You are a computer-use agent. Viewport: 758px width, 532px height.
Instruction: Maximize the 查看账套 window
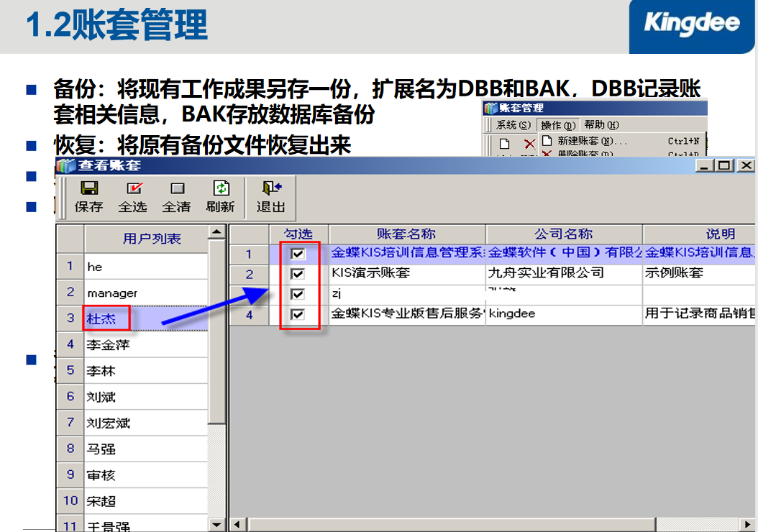point(724,166)
